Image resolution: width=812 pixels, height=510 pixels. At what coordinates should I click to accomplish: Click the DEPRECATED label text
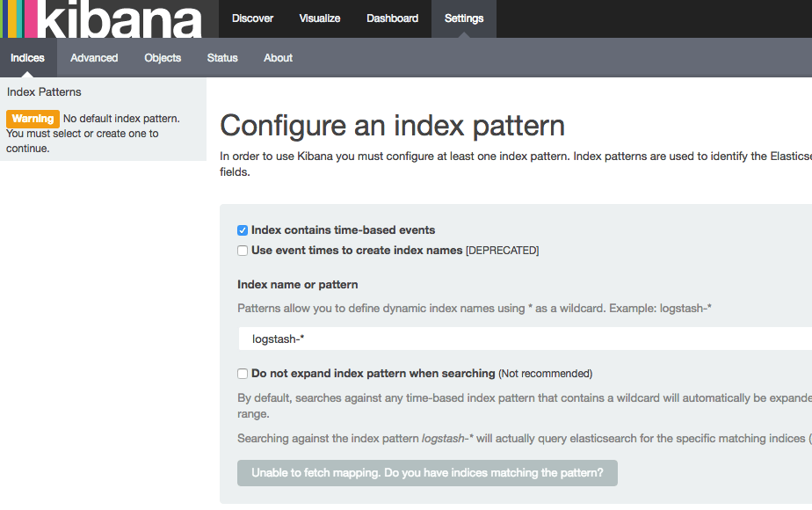[x=502, y=251]
